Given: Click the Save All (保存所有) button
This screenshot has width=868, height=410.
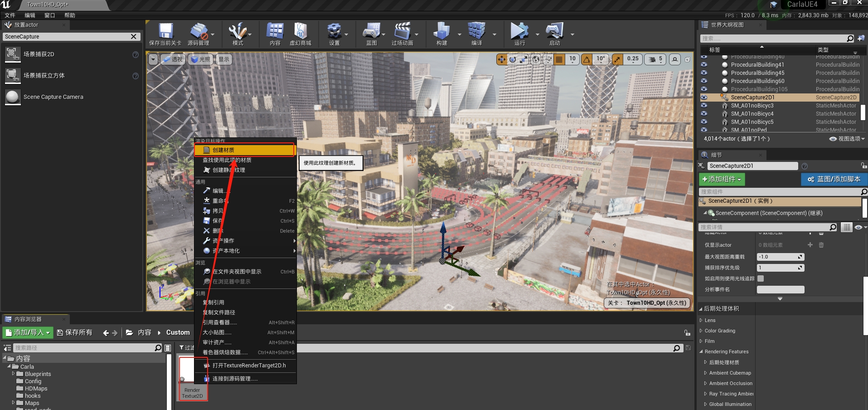Looking at the screenshot, I should (74, 333).
